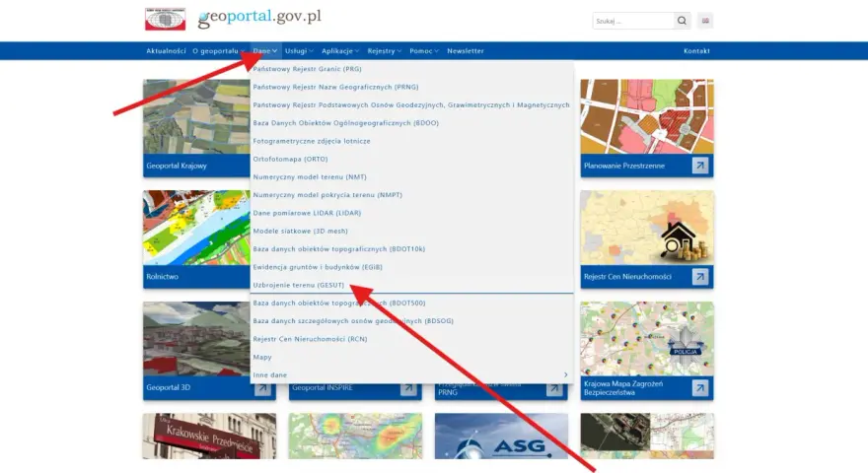
Task: Open Geoportal Krajowy tile thumbnail
Action: 196,116
